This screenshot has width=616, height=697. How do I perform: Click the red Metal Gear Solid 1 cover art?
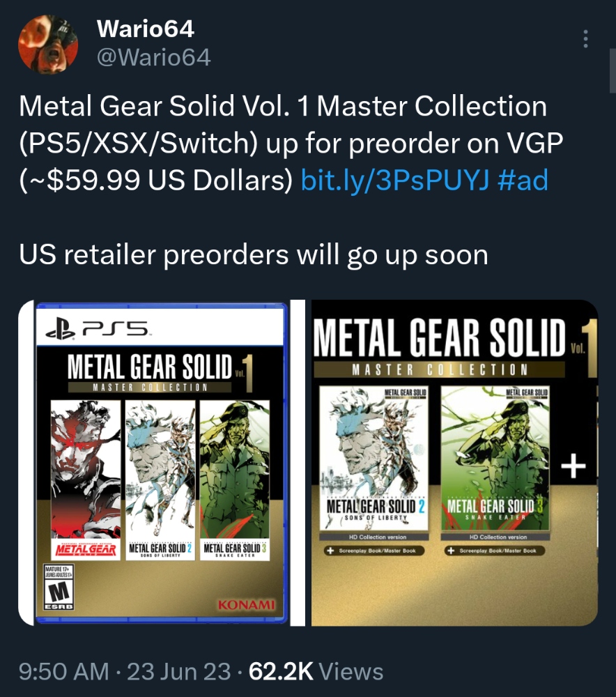[86, 480]
